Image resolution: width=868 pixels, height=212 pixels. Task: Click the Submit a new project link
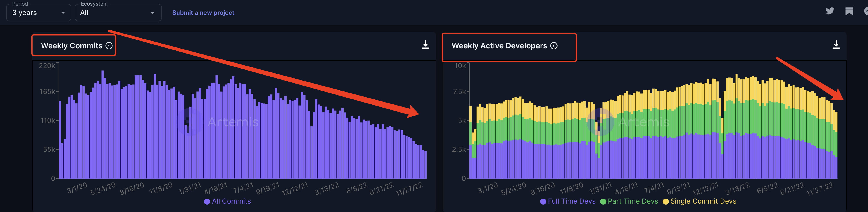click(x=203, y=13)
